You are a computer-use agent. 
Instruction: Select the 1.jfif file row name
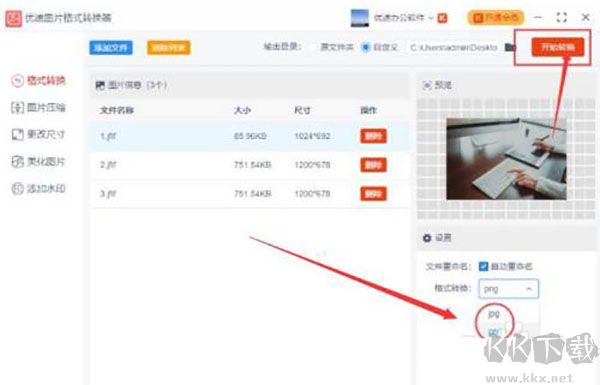(x=108, y=136)
